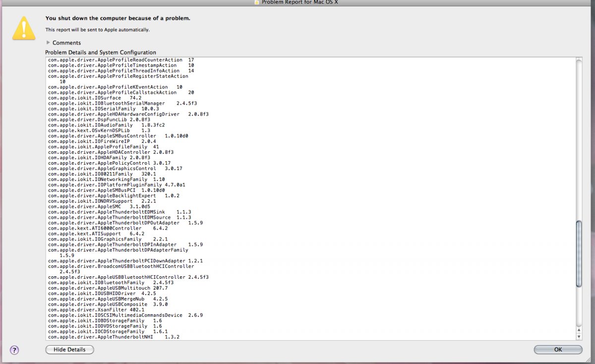Select the AppleSMBusController 1.0.10d0 line
595x364 pixels.
pos(118,136)
